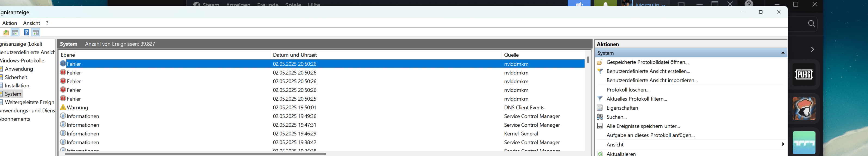Open the Aktion menu
The height and width of the screenshot is (156, 868).
pyautogui.click(x=10, y=23)
